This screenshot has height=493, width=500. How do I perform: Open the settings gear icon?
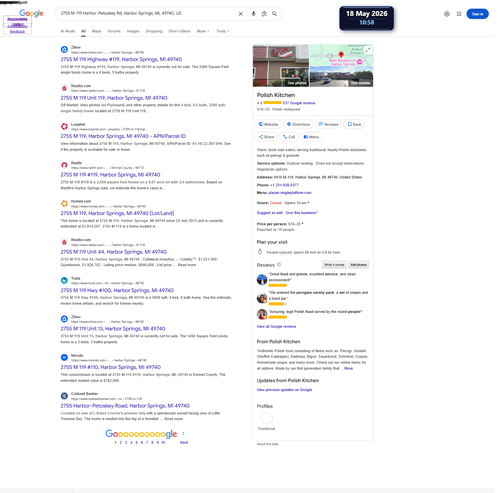(447, 14)
